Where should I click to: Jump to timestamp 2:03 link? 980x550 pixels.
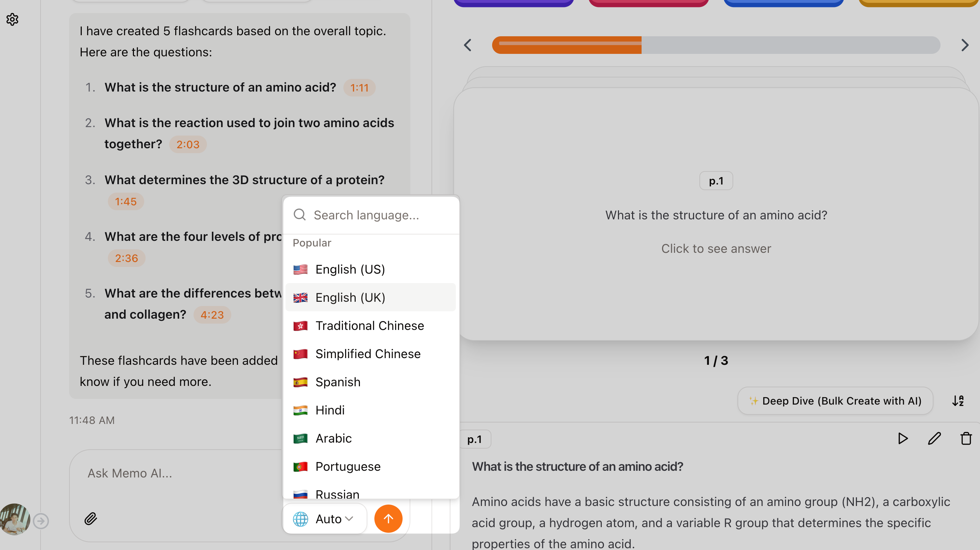coord(188,144)
